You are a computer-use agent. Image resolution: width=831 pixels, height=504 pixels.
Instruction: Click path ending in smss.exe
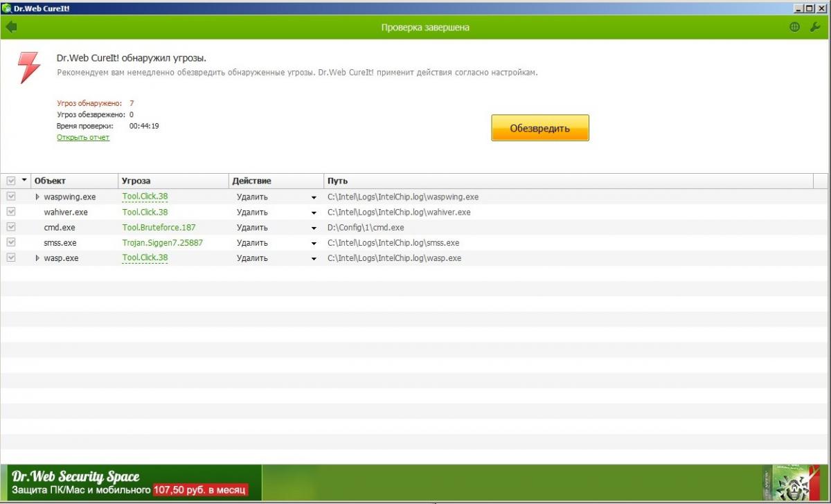pos(393,243)
